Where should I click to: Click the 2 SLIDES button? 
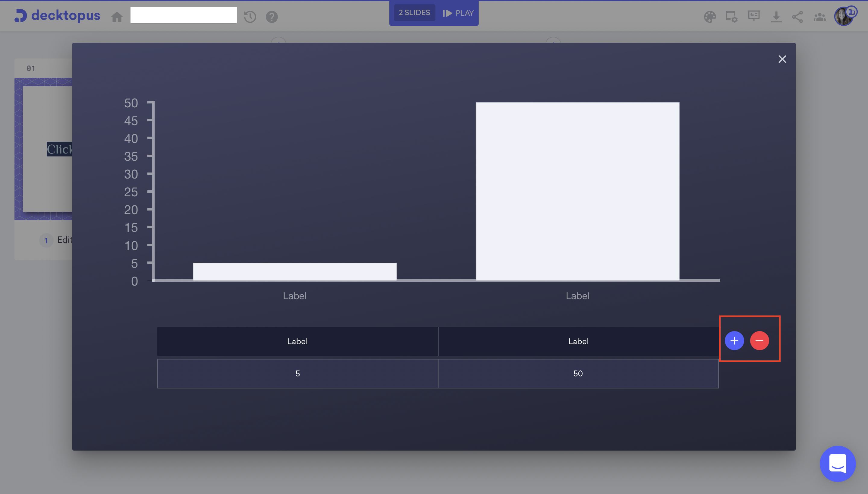(x=414, y=13)
